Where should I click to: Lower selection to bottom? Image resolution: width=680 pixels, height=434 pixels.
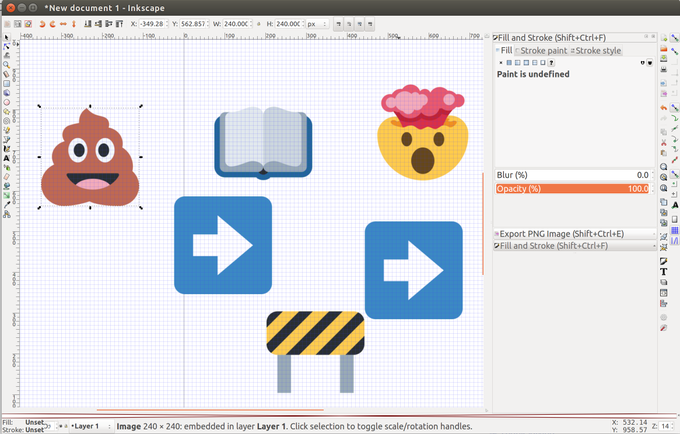point(88,24)
